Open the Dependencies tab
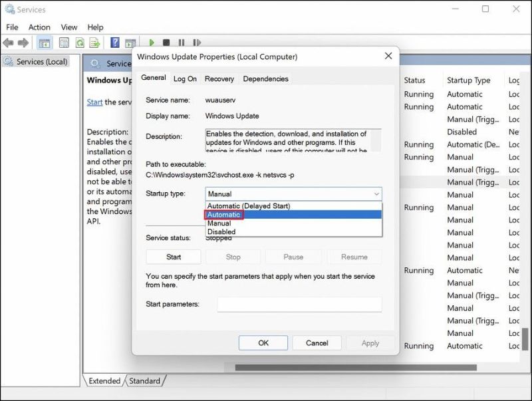 (265, 78)
